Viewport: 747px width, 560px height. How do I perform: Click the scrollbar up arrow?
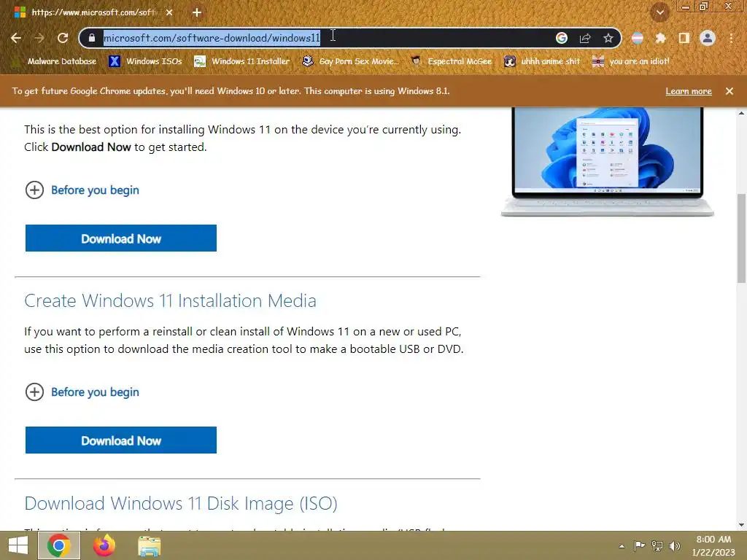click(741, 113)
